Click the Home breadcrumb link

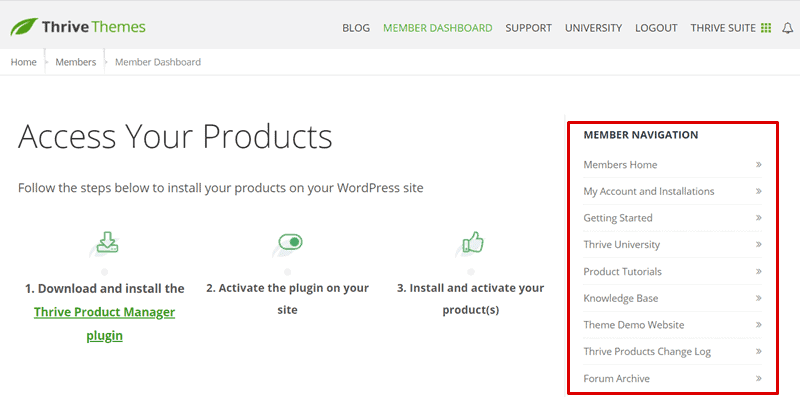point(23,62)
